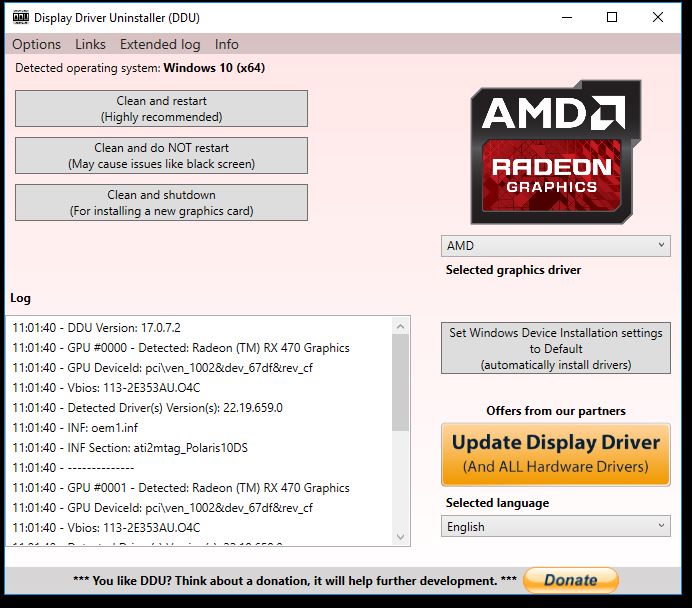Open the Info menu
The image size is (692, 608).
coord(227,44)
